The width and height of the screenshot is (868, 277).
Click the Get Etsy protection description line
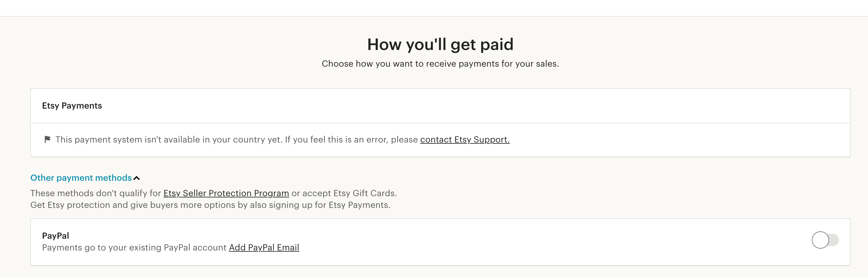[x=210, y=205]
